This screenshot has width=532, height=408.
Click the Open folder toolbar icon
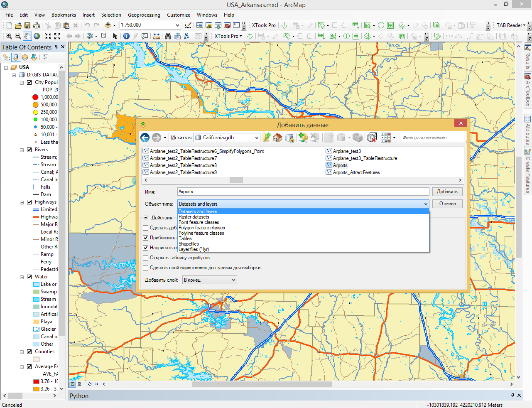click(x=18, y=25)
